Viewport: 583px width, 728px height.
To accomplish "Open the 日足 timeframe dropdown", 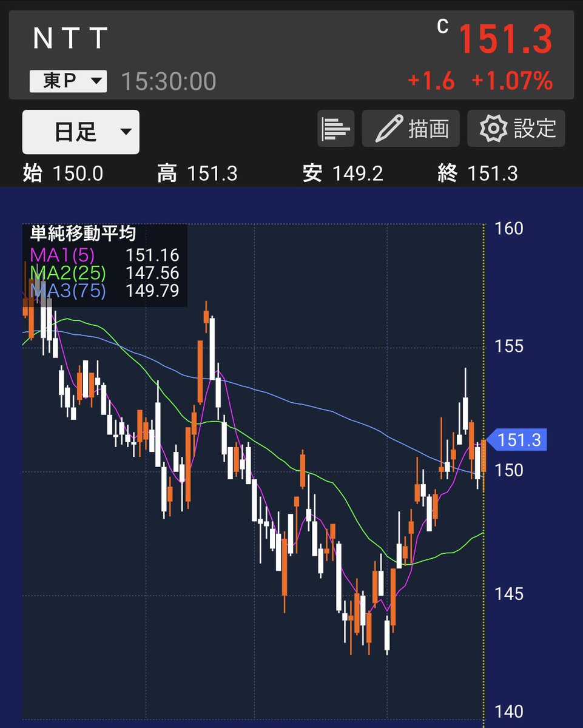I will point(81,132).
